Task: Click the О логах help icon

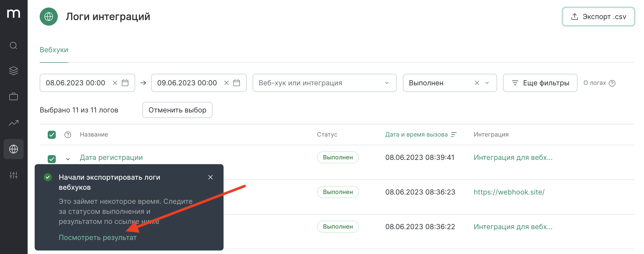Action: [x=612, y=83]
